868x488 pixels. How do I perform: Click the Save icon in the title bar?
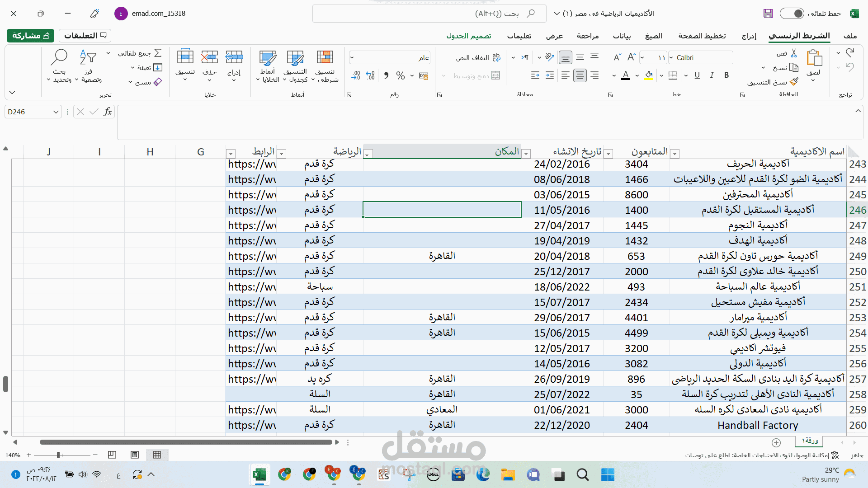click(768, 14)
